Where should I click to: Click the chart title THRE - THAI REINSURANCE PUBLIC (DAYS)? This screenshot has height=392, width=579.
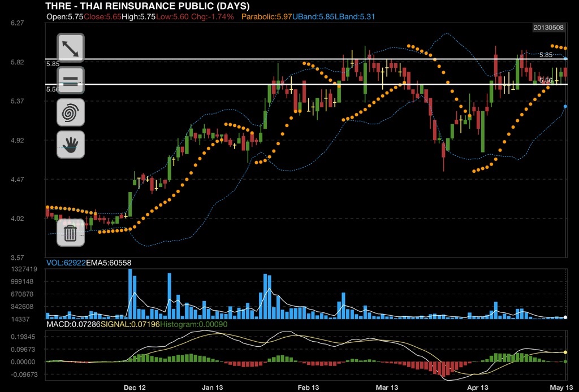coord(148,6)
